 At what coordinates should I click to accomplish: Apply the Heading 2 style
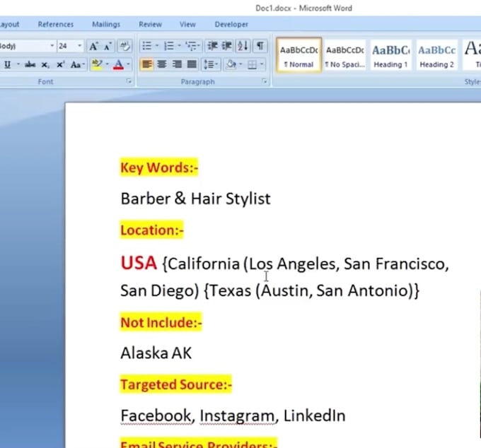[x=436, y=55]
